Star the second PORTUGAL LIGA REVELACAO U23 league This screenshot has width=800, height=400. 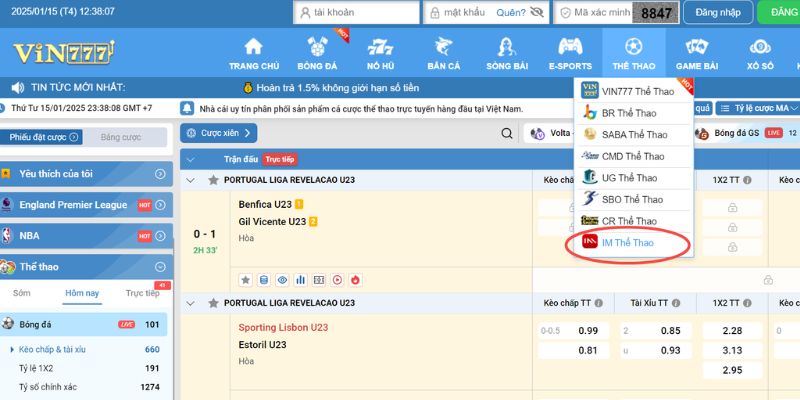[213, 303]
